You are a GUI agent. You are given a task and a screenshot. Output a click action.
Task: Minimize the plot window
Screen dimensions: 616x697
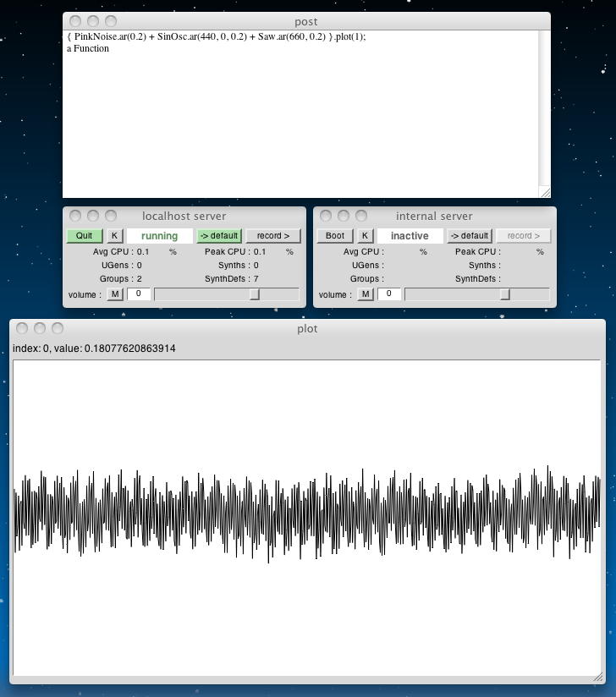point(40,328)
